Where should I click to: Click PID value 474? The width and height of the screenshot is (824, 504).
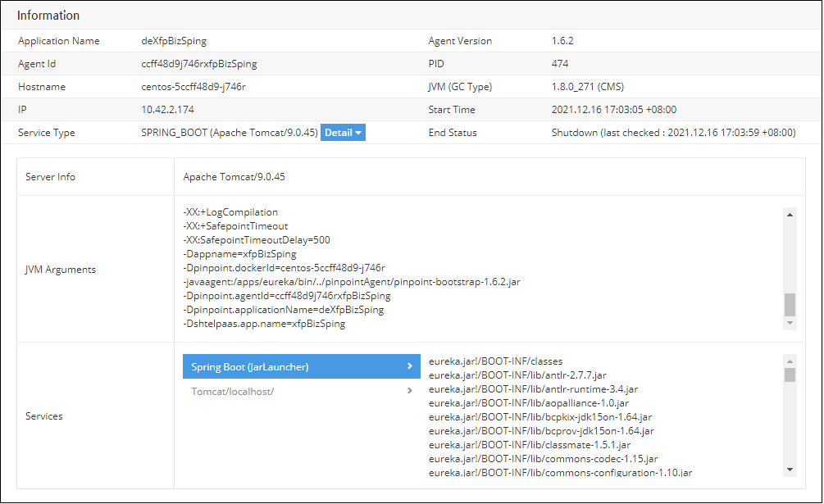pyautogui.click(x=560, y=64)
